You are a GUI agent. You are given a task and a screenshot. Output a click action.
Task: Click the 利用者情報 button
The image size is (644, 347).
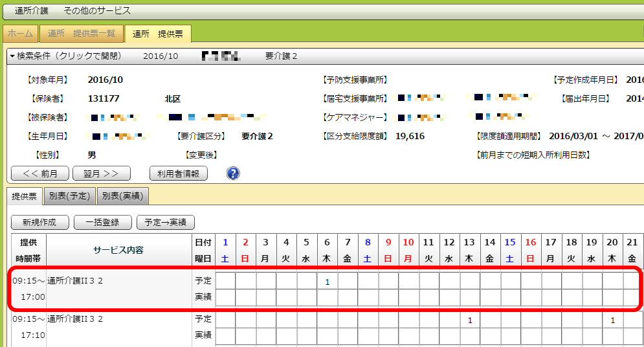click(x=178, y=173)
